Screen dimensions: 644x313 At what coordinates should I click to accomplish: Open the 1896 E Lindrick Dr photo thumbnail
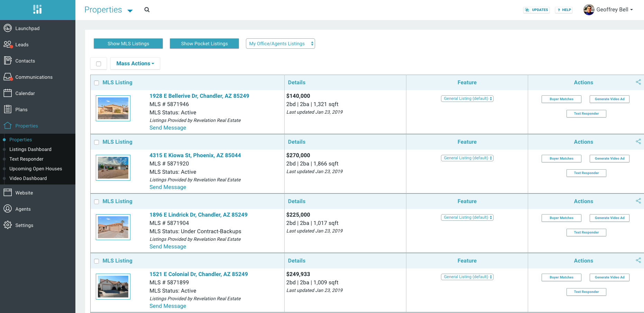(113, 227)
